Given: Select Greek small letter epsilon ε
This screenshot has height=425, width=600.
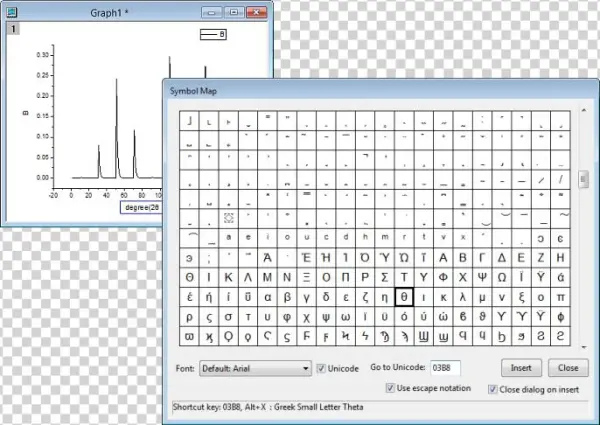Looking at the screenshot, I should pos(346,297).
